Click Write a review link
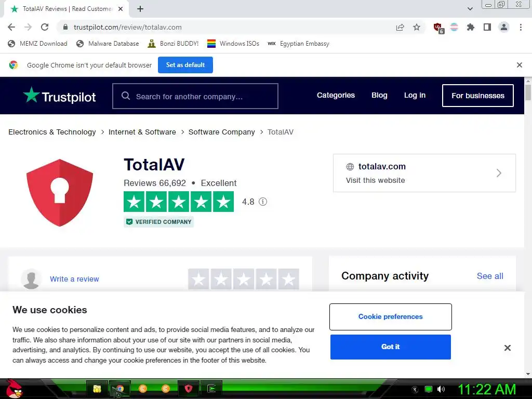This screenshot has width=532, height=399. coord(74,279)
